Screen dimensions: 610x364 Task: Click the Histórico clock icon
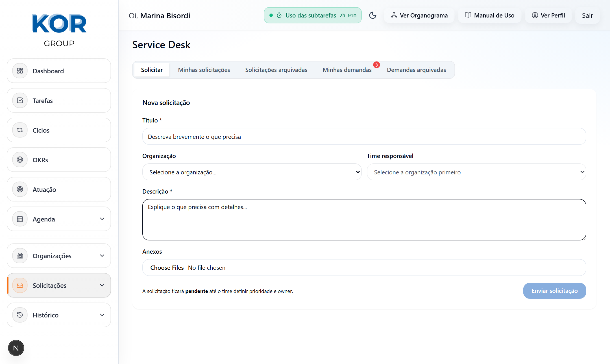pyautogui.click(x=20, y=315)
